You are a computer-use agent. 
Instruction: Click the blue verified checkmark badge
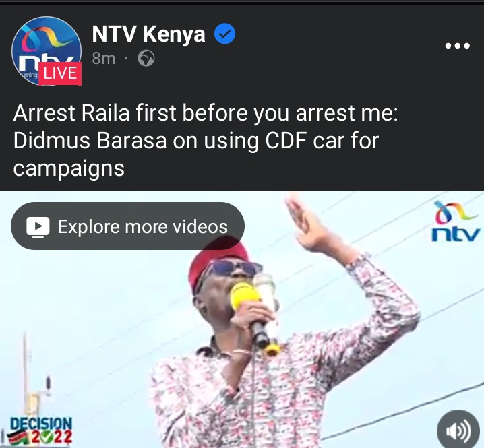(225, 34)
